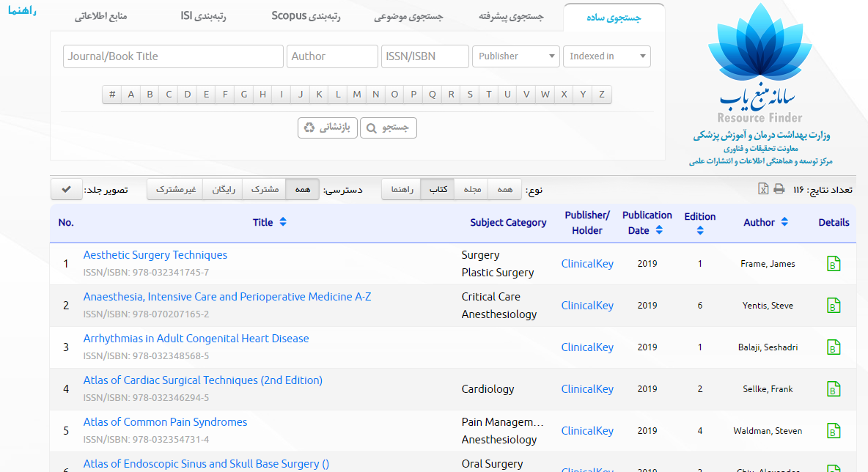Sort by Edition column arrows
868x472 pixels.
(x=699, y=231)
